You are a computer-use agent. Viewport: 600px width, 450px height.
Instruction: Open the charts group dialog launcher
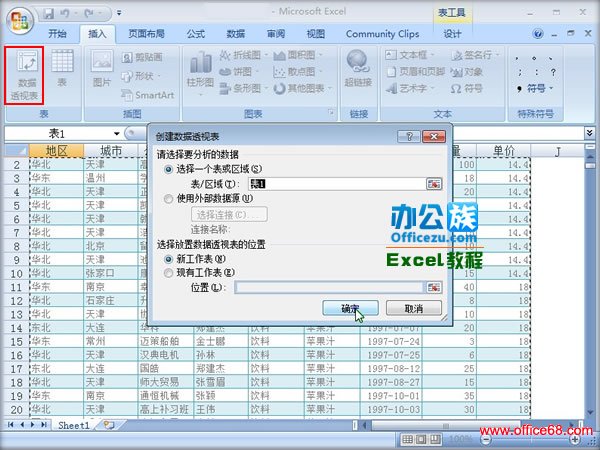331,112
